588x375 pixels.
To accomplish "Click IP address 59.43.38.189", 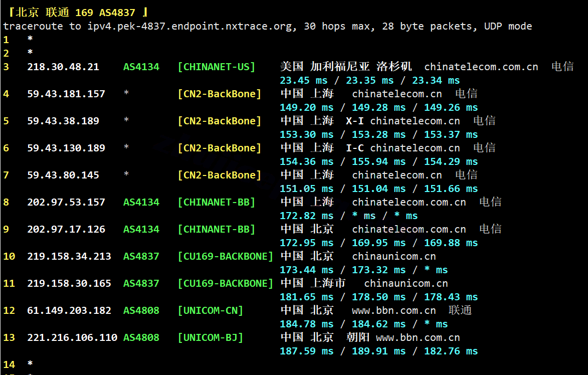I will pyautogui.click(x=63, y=121).
